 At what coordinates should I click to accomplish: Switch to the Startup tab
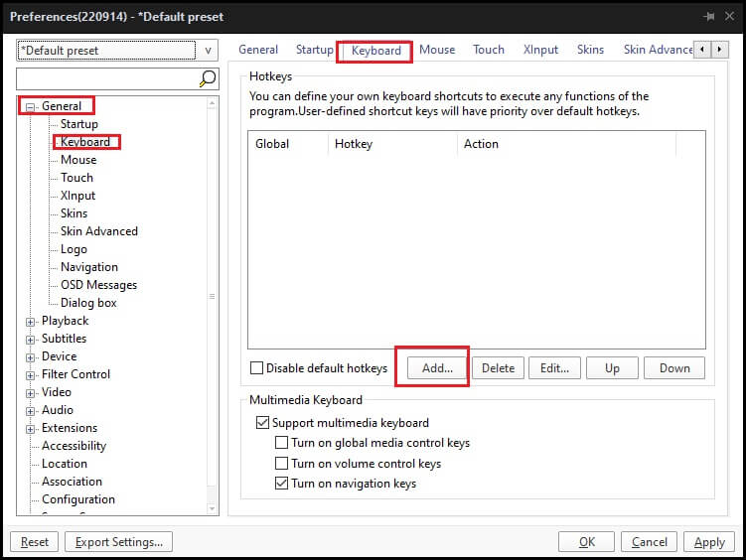pyautogui.click(x=315, y=50)
